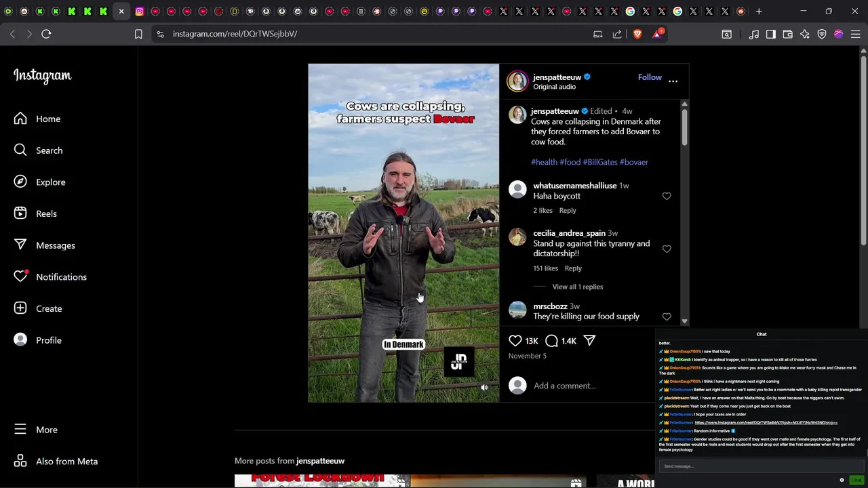
Task: Like mrscbozz's comment
Action: [x=667, y=317]
